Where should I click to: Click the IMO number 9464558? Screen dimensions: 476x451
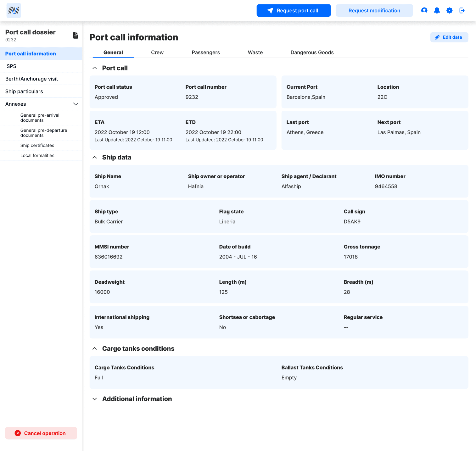(x=386, y=186)
